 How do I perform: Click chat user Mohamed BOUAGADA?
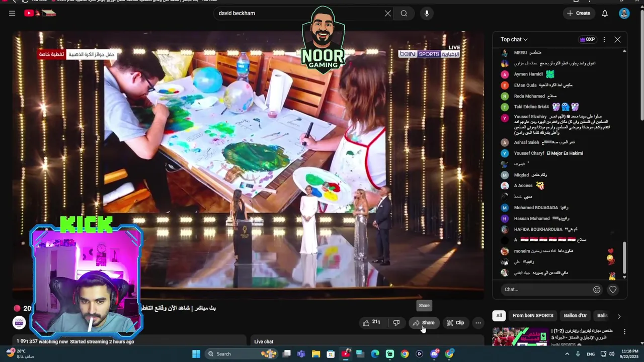tap(536, 208)
